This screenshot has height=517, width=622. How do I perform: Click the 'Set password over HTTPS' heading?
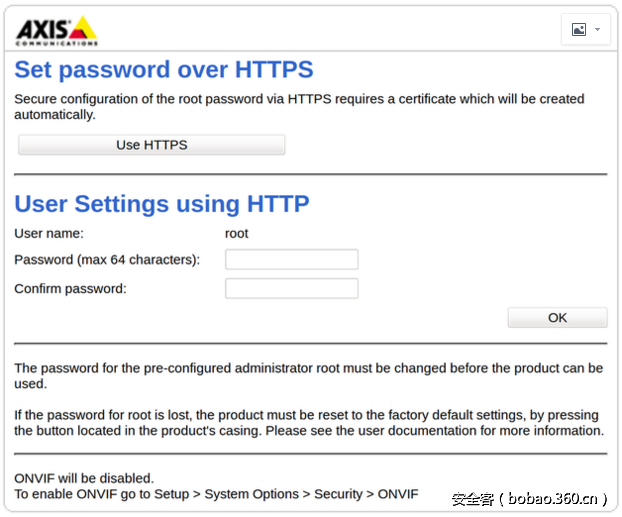click(x=164, y=70)
